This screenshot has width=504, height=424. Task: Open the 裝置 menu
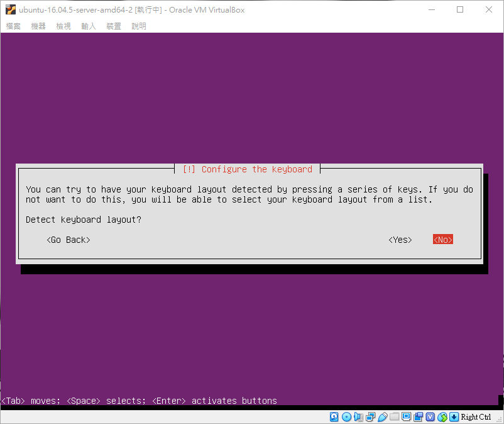tap(114, 26)
